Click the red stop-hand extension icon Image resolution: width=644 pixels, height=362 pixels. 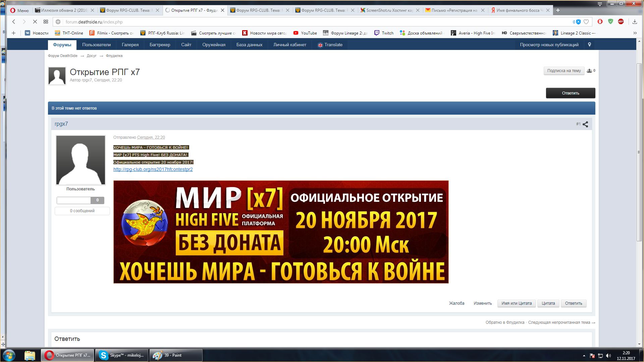[x=600, y=21]
